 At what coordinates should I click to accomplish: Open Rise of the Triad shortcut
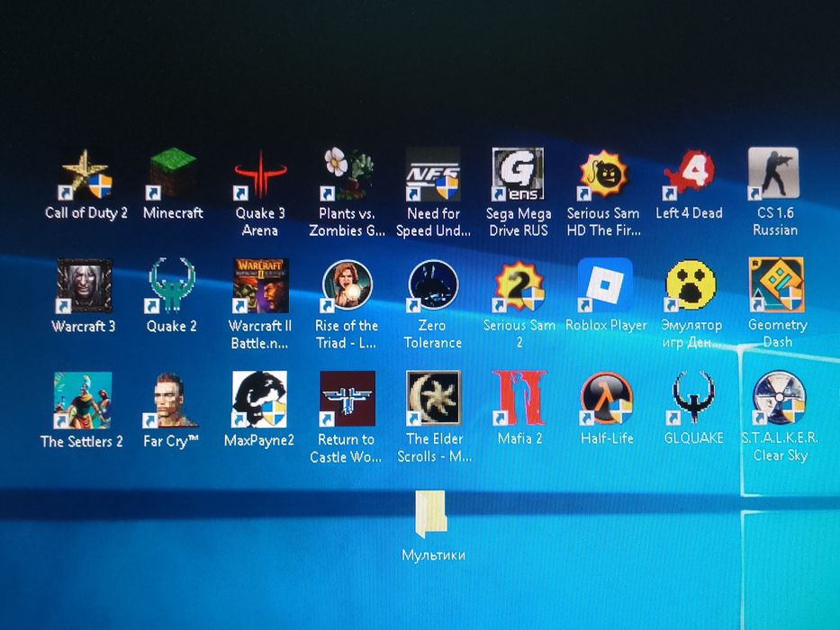coord(348,286)
